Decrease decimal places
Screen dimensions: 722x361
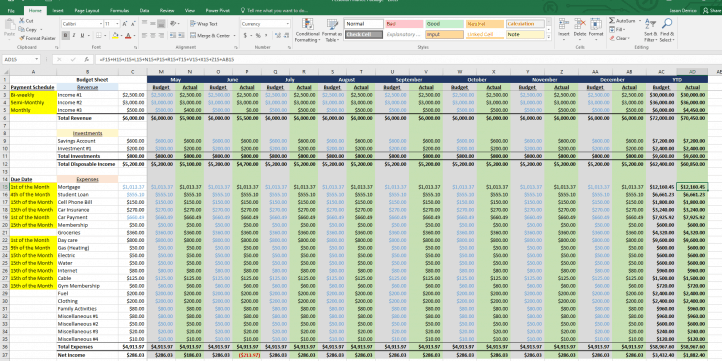click(x=285, y=35)
